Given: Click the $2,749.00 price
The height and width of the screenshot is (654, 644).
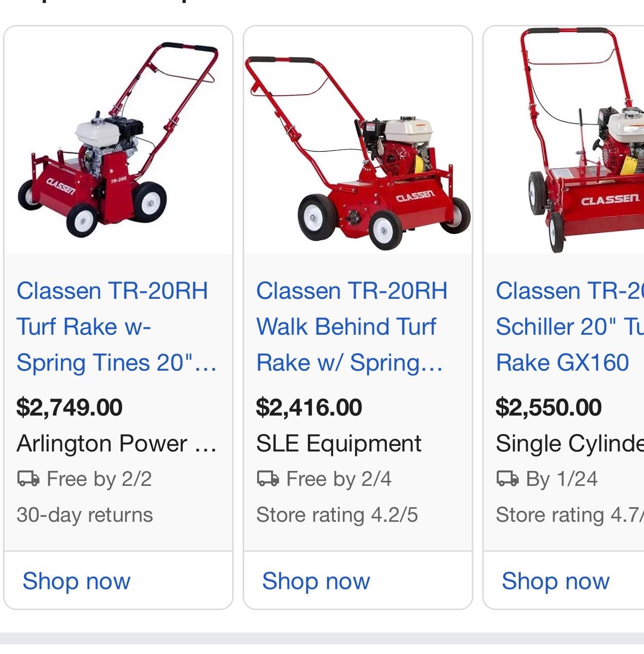Looking at the screenshot, I should pos(69,407).
